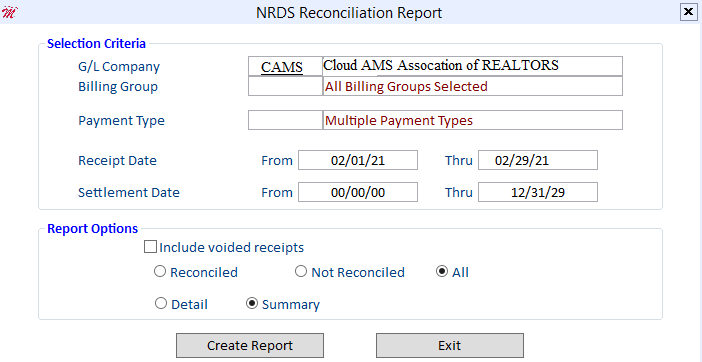The image size is (702, 362).
Task: Click the Multiple Payment Types description field
Action: pos(472,120)
